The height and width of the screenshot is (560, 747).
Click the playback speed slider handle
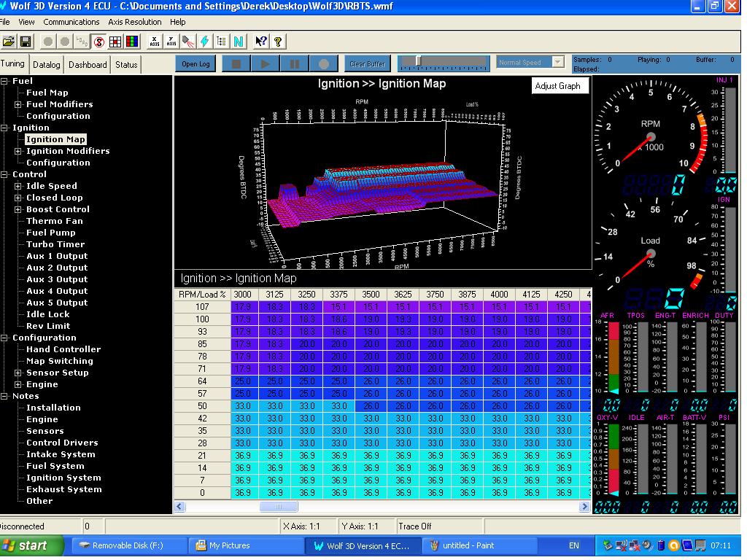[x=417, y=61]
